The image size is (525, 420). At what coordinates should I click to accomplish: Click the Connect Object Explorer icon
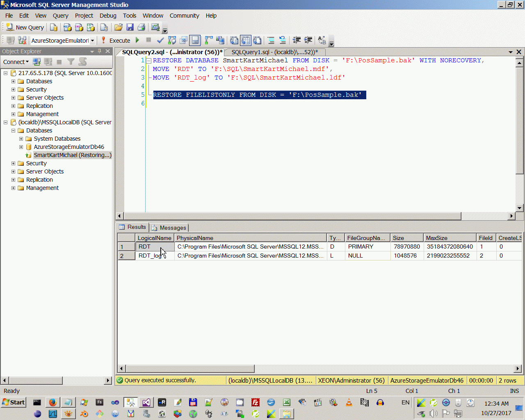point(37,62)
